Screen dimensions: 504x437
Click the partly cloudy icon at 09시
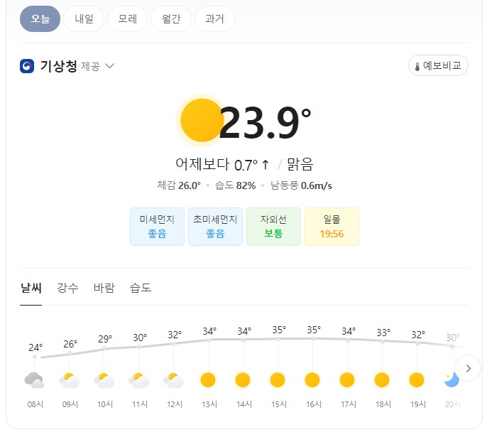coord(70,380)
